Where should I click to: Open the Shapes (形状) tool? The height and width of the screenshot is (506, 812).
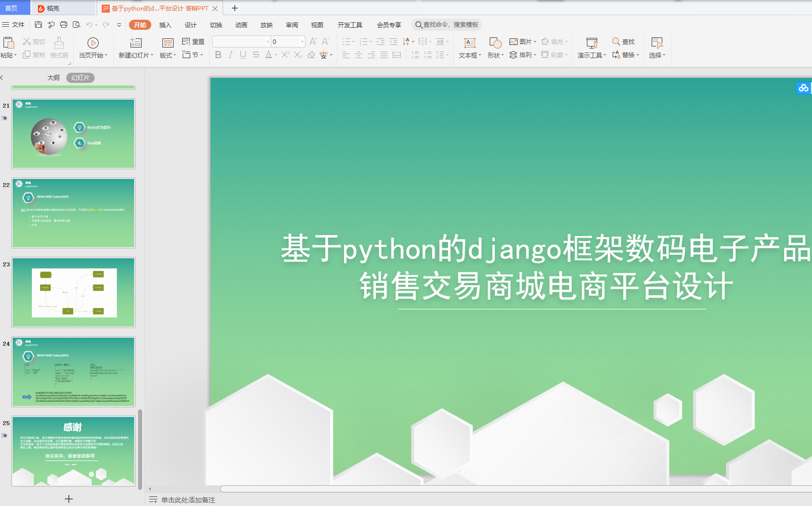pos(495,48)
